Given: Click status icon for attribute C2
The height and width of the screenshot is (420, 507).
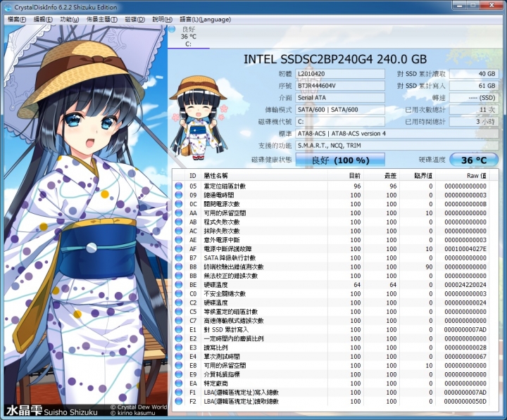Looking at the screenshot, I should pos(178,303).
